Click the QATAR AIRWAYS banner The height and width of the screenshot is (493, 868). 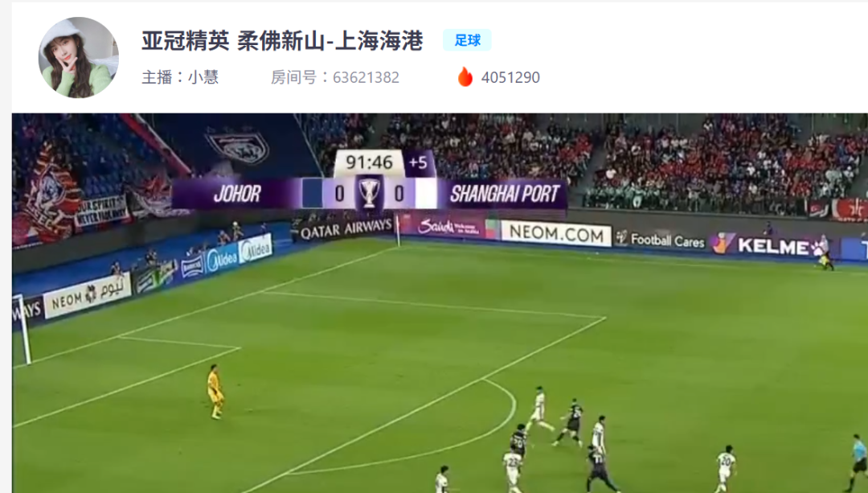pos(346,228)
